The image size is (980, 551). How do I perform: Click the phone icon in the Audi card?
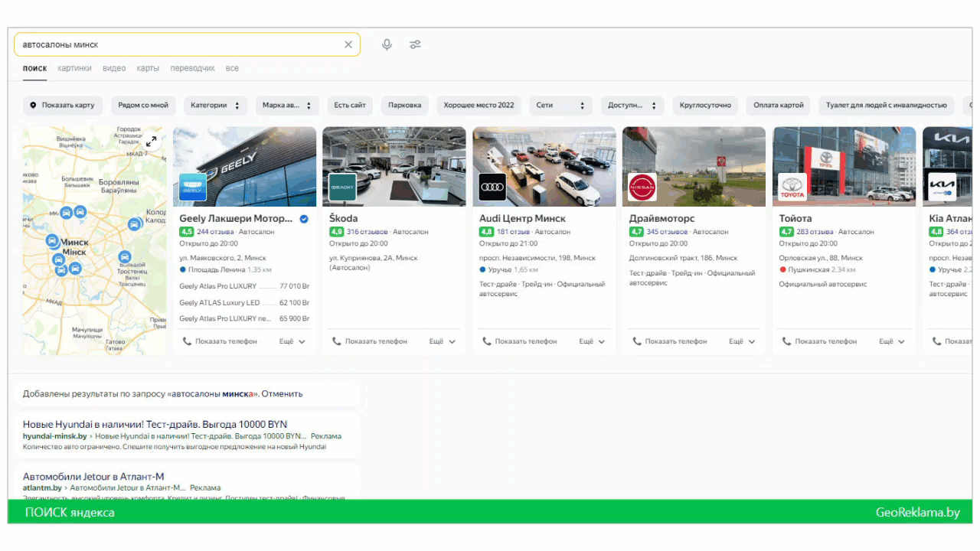tap(487, 341)
